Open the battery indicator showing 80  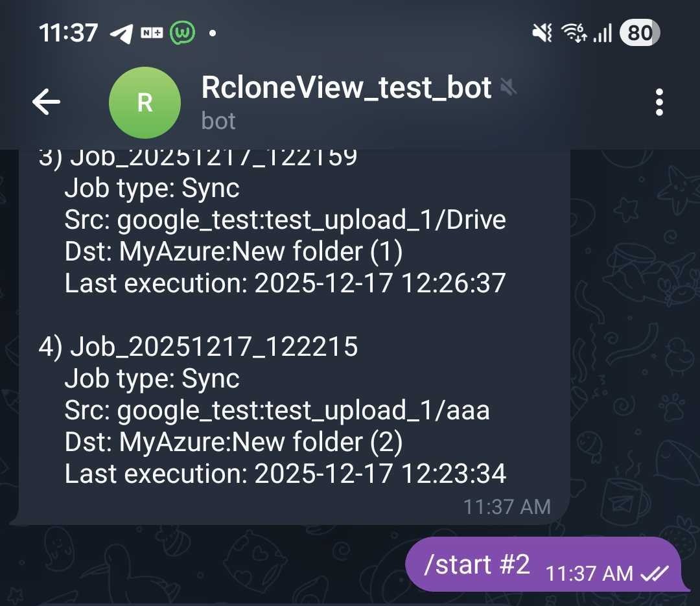pyautogui.click(x=639, y=32)
